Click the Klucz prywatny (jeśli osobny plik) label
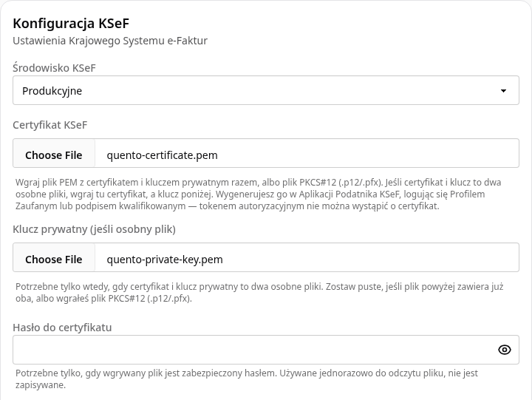532x400 pixels. 94,229
